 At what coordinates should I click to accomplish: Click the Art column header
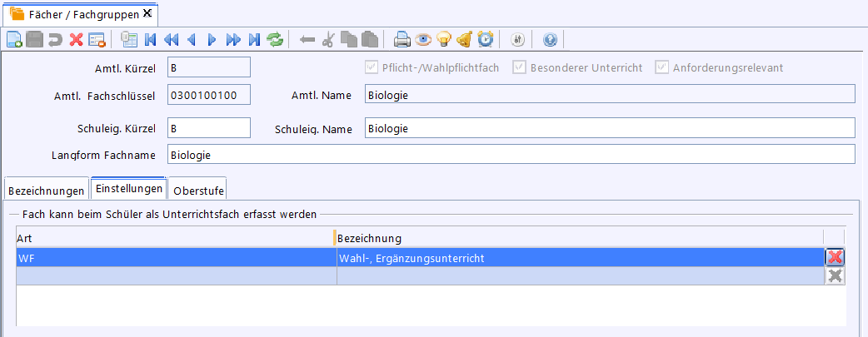click(x=174, y=238)
